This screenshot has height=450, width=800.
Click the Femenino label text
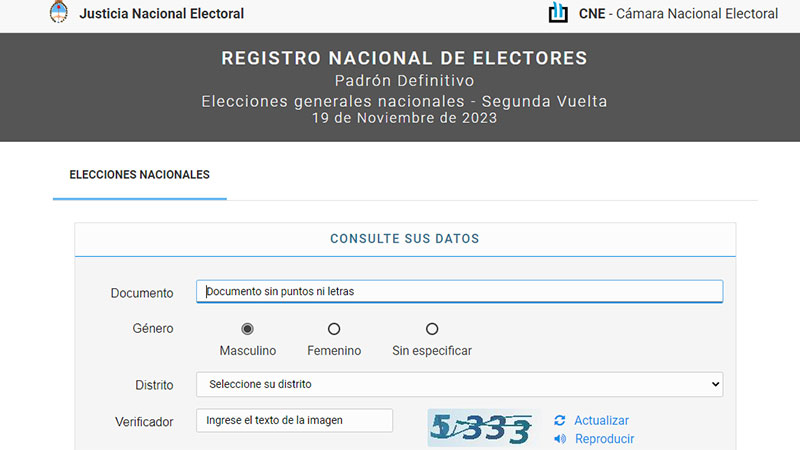[334, 351]
